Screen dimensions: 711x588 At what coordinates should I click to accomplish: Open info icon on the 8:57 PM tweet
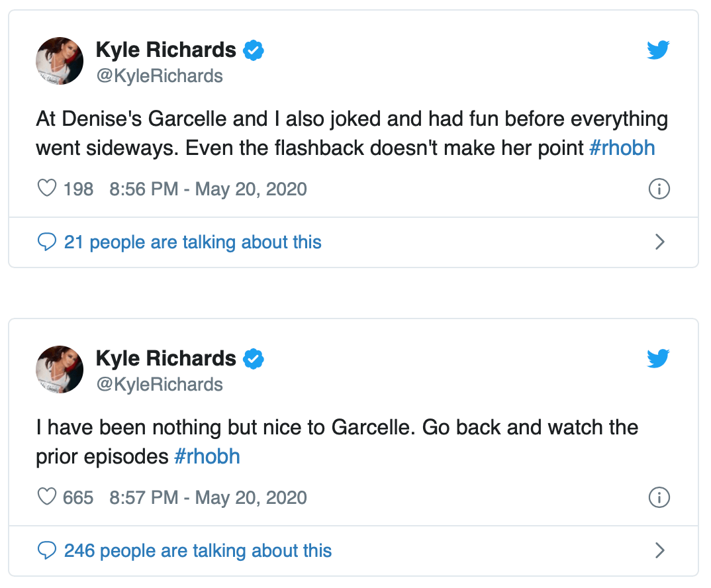click(x=659, y=497)
